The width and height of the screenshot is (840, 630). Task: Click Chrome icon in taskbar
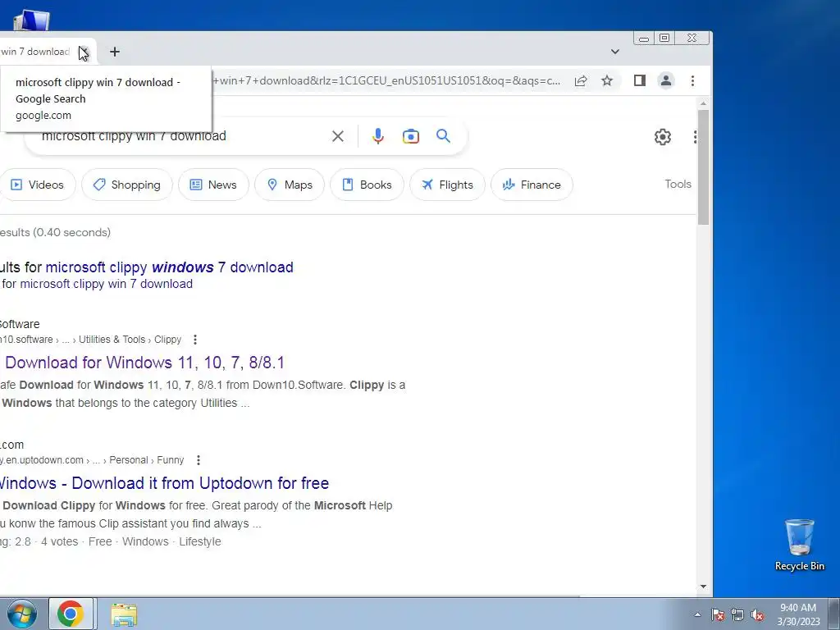(x=71, y=614)
